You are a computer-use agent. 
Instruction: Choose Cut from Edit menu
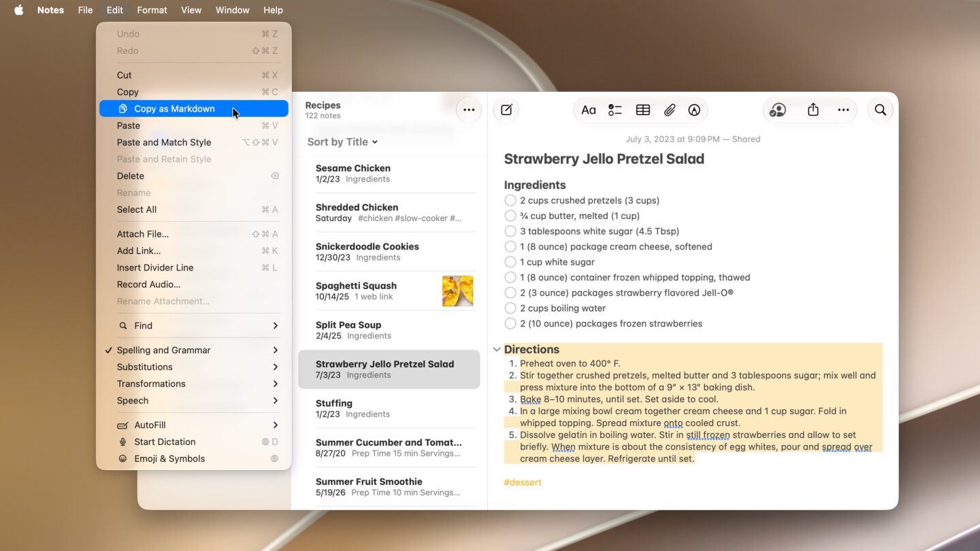pos(194,76)
